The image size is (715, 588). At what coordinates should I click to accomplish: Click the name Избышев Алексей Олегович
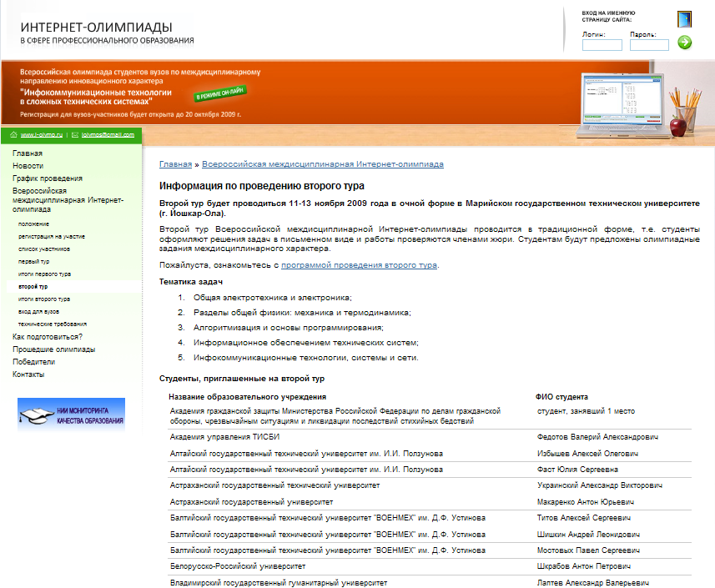(587, 454)
